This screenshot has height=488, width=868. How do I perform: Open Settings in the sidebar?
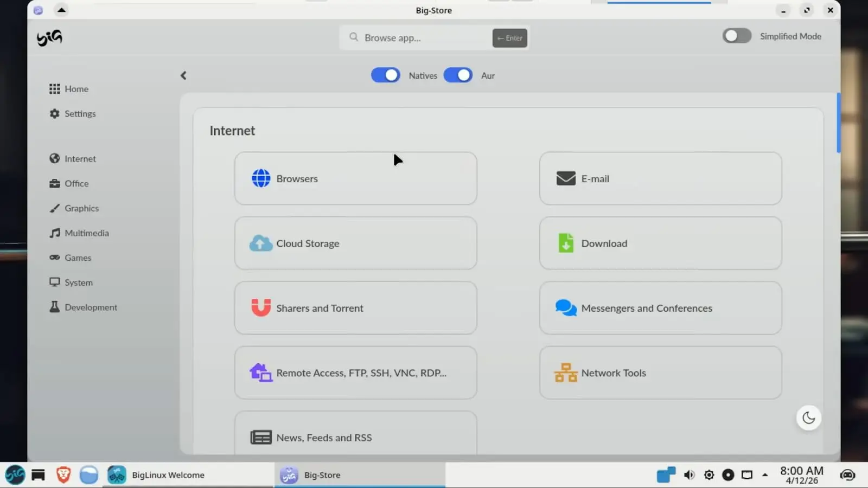73,113
